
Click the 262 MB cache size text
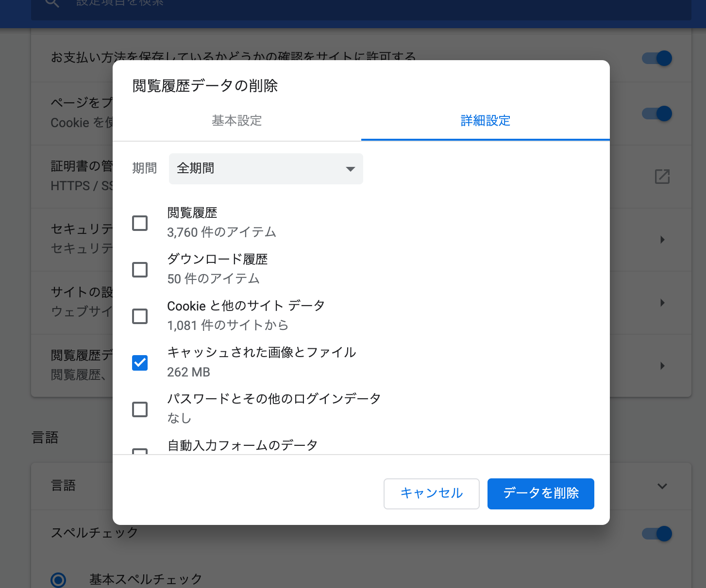tap(188, 372)
